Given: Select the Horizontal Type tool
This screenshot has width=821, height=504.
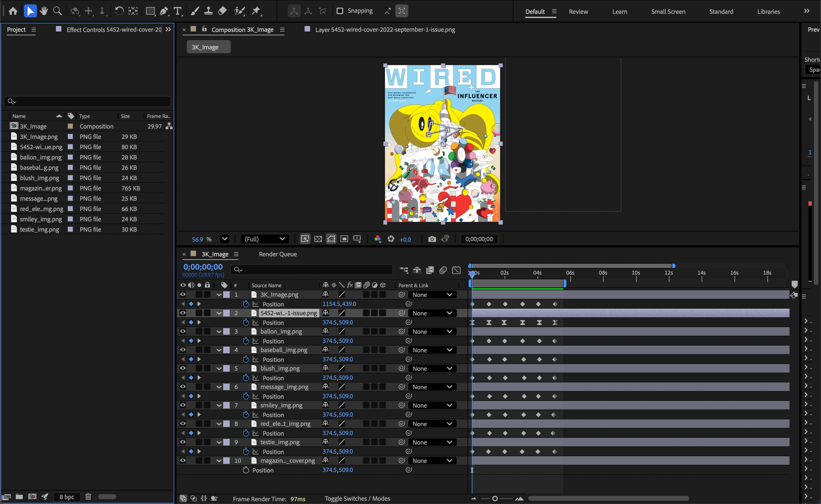Looking at the screenshot, I should [178, 11].
